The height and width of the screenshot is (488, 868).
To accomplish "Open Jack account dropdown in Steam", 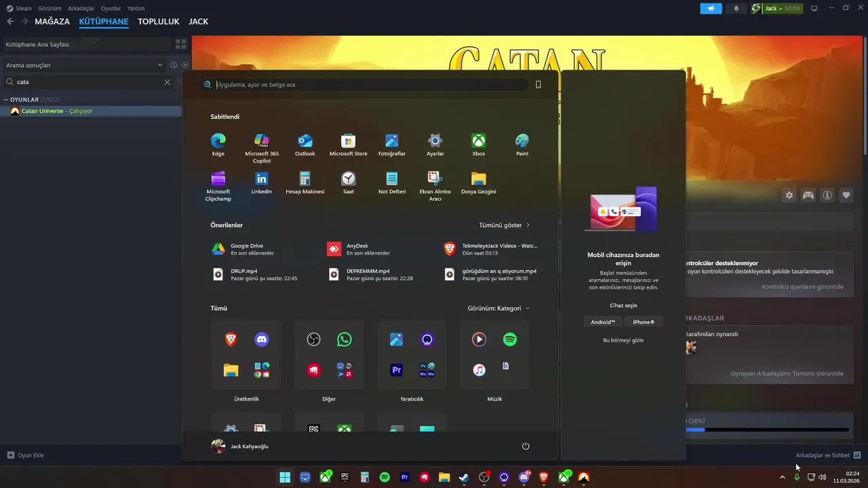I will tap(776, 8).
